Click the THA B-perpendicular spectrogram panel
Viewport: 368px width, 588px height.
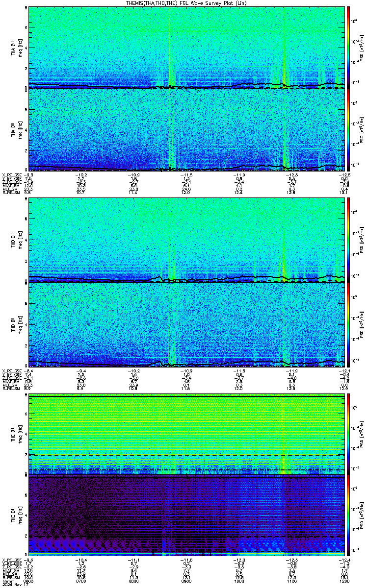click(186, 48)
